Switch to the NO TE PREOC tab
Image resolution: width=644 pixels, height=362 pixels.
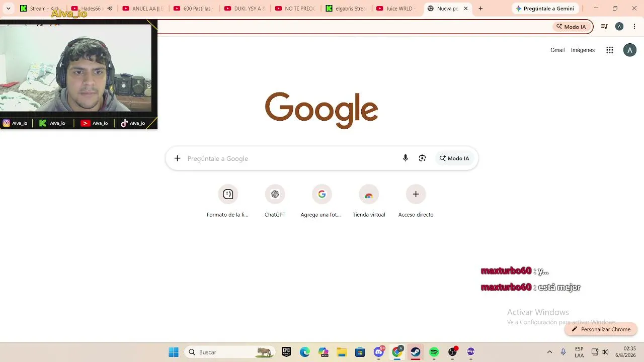295,9
